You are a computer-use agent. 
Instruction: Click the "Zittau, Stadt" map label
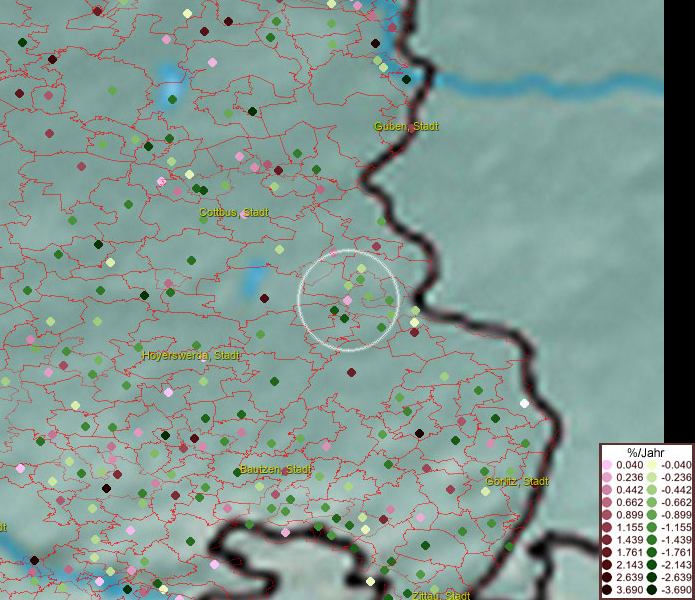tap(441, 595)
